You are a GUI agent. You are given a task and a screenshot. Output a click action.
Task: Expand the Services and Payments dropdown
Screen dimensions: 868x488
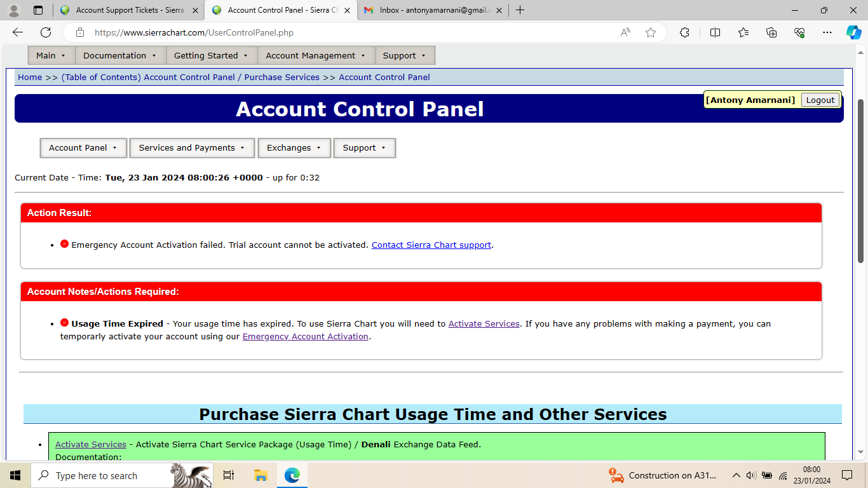click(x=192, y=148)
